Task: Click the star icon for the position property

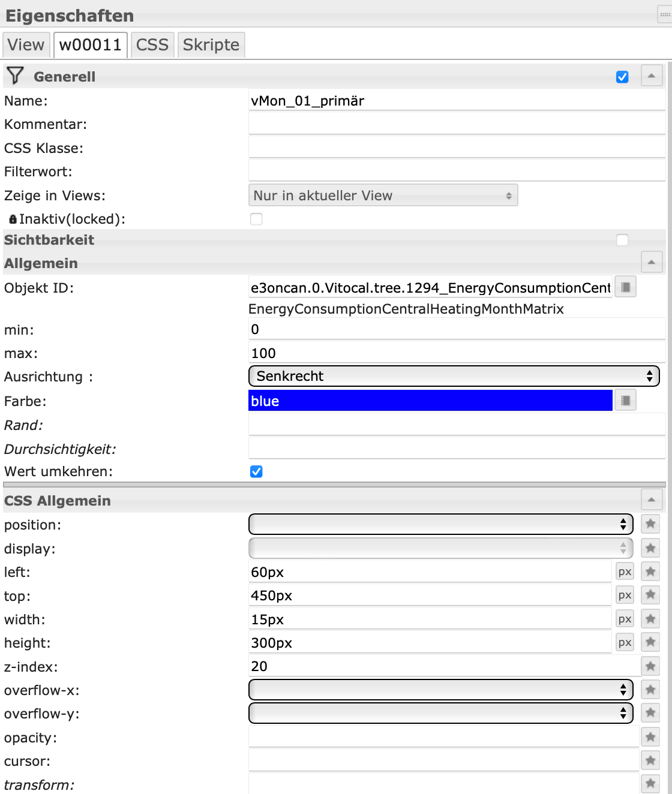Action: pos(650,524)
